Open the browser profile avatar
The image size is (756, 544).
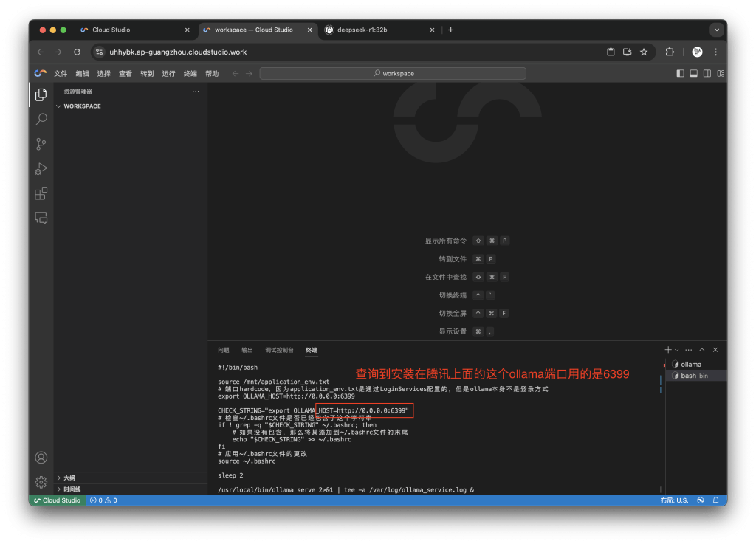[x=697, y=52]
